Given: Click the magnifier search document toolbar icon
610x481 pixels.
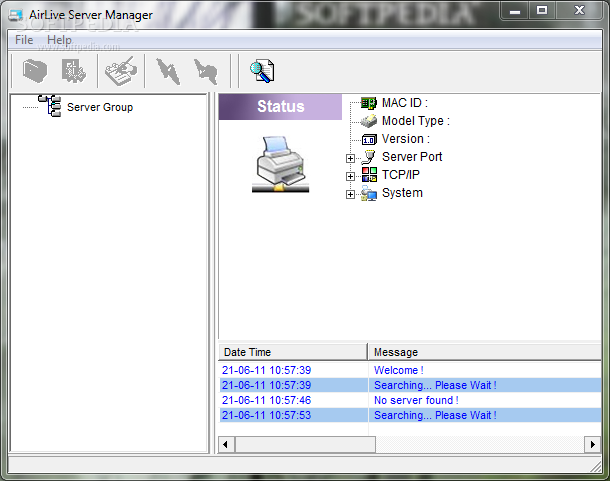Looking at the screenshot, I should [262, 71].
